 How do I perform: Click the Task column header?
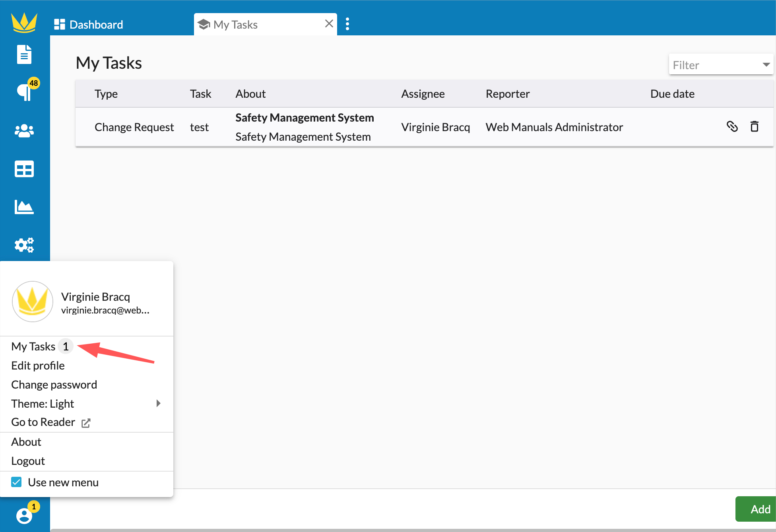(x=201, y=94)
